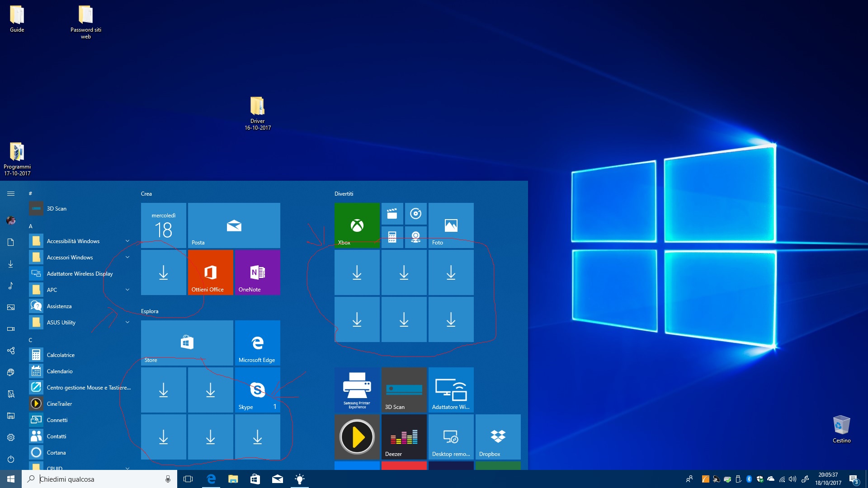This screenshot has width=868, height=488.
Task: Open Contatti from the app list
Action: pos(80,436)
